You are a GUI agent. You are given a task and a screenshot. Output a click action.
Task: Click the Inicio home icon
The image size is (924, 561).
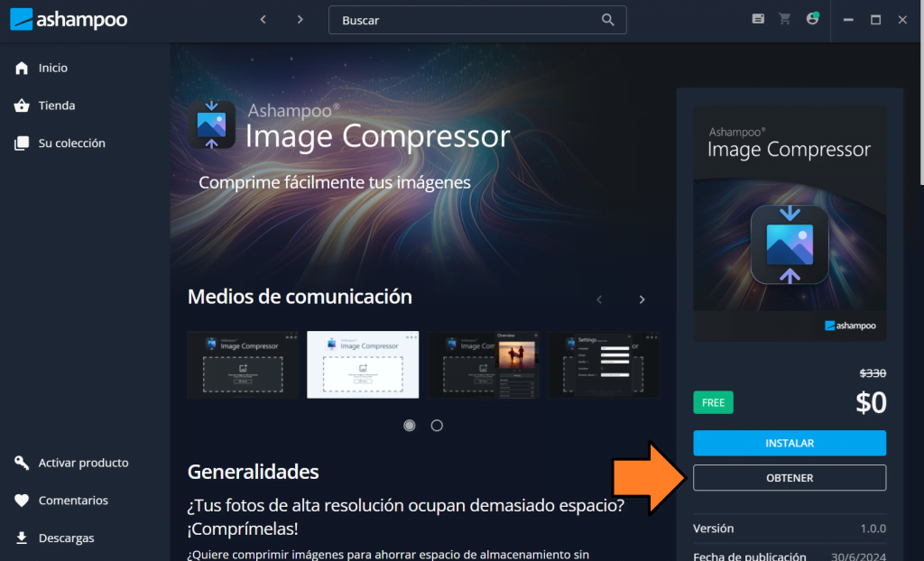coord(22,68)
